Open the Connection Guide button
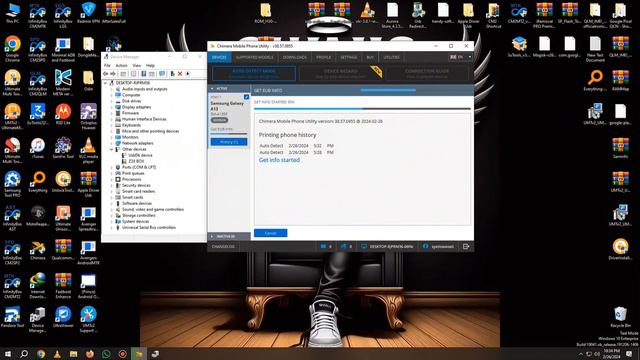The image size is (640, 360). (x=427, y=73)
